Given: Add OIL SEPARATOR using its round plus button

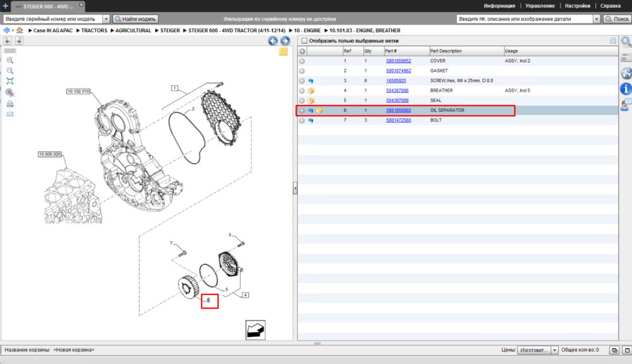Looking at the screenshot, I should (302, 111).
